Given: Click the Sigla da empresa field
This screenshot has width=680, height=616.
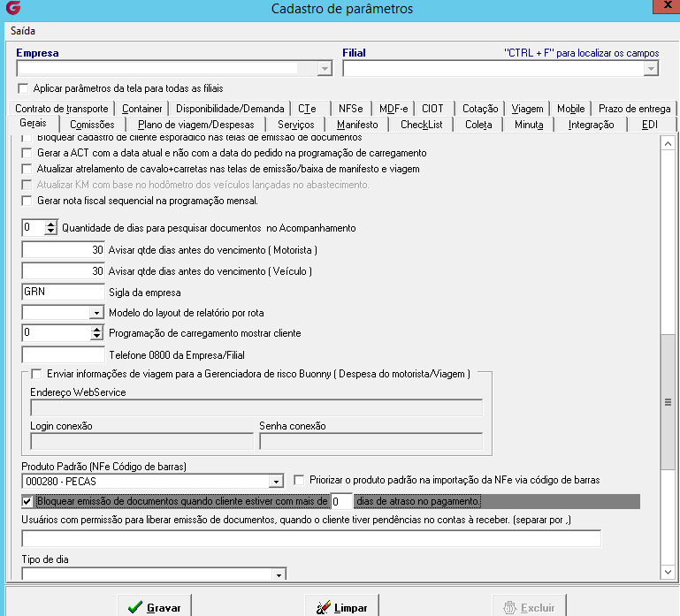Looking at the screenshot, I should click(64, 292).
